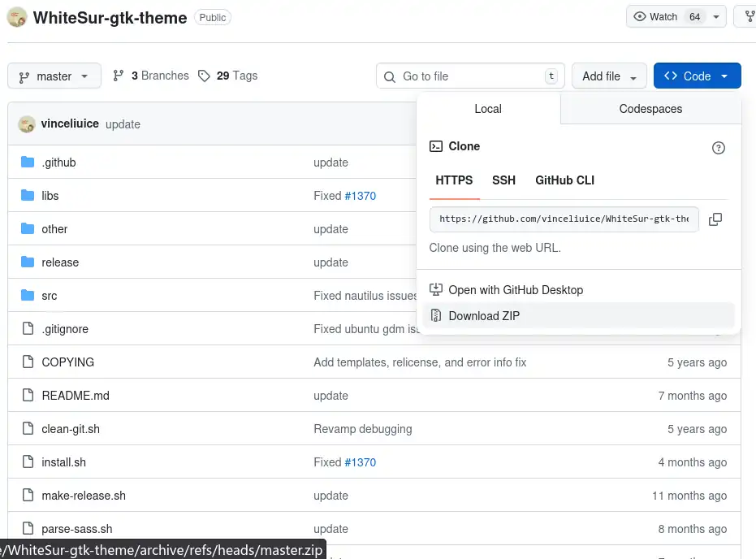Screen dimensions: 756x559
Task: Click the vinceliuice commit avatar
Action: coord(26,123)
